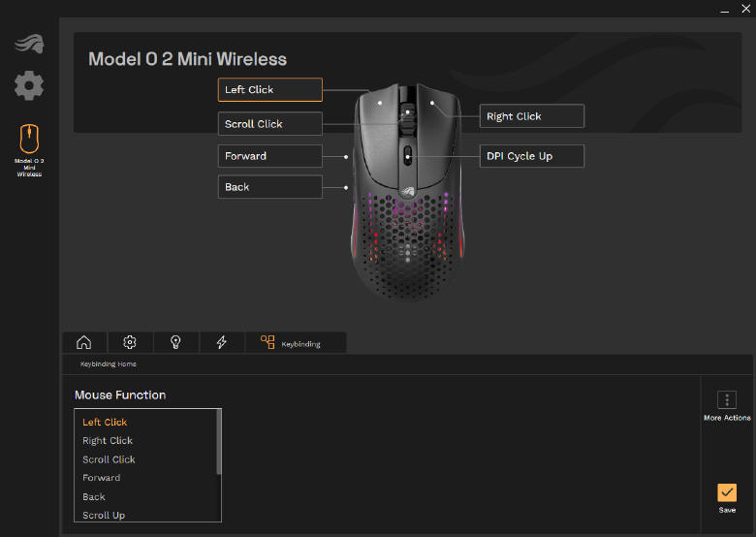Open the lighting bulb tab
Image resolution: width=756 pixels, height=537 pixels.
click(x=175, y=342)
